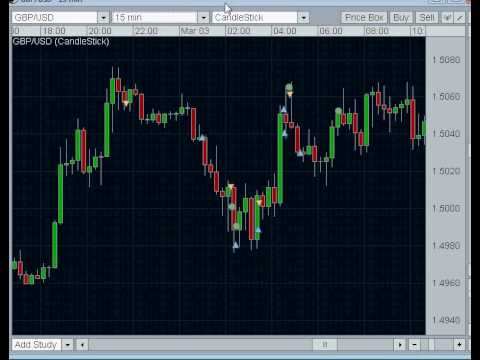480x360 pixels.
Task: Click the GBP/USD (CandleStick) chart title
Action: pos(61,42)
